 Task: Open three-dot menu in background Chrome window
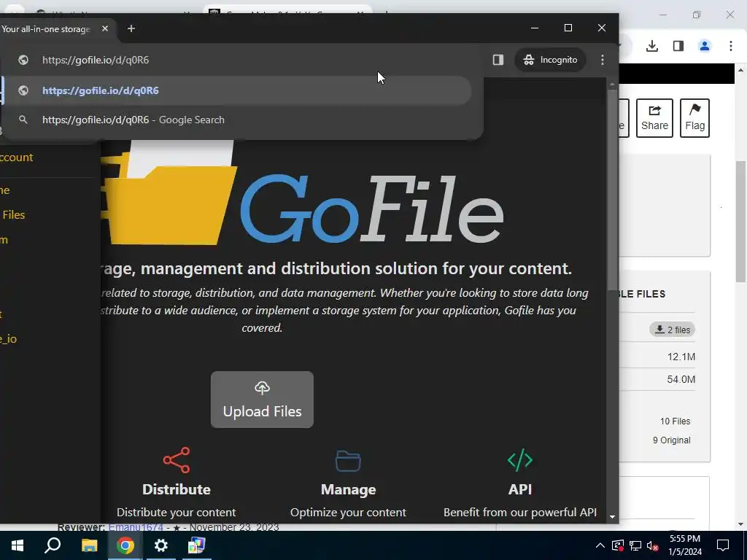coord(731,46)
